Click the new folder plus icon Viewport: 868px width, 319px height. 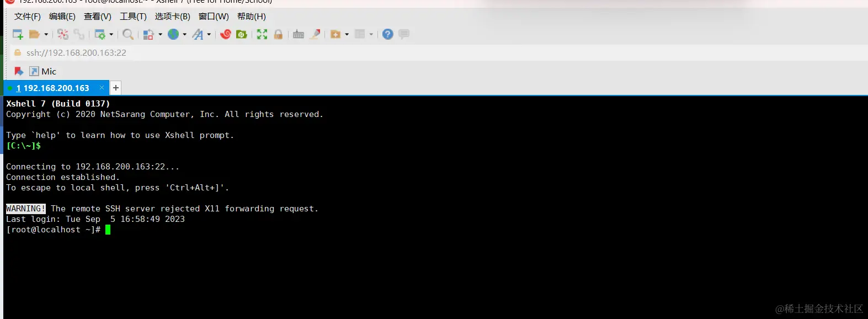click(336, 34)
